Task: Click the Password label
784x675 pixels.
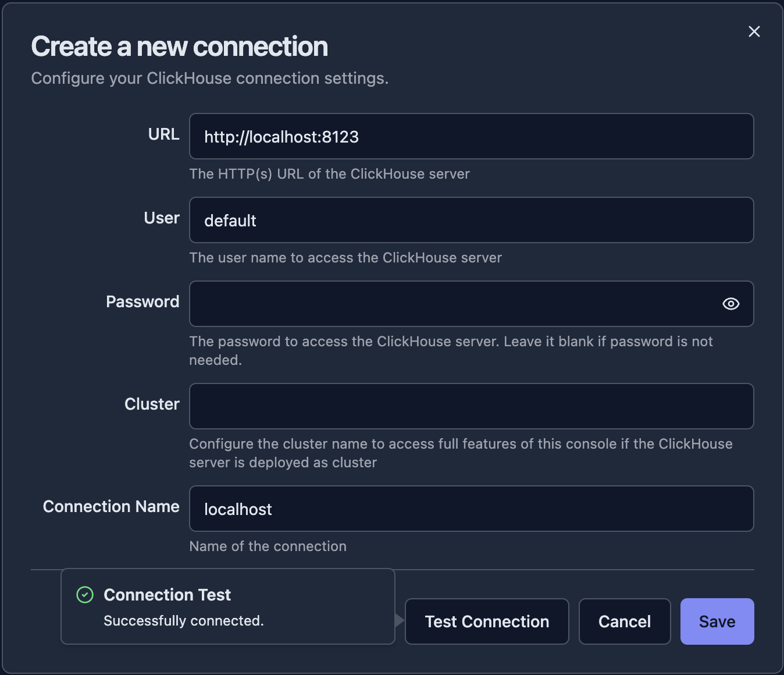Action: click(142, 301)
